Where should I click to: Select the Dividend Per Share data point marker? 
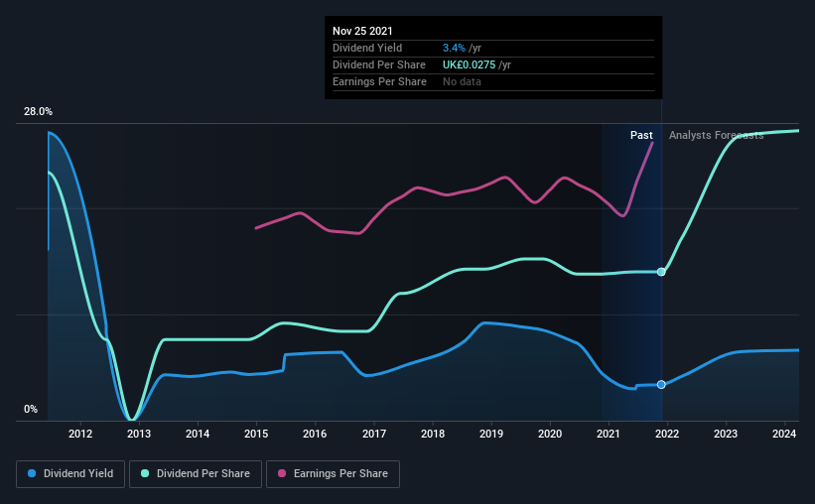click(661, 272)
